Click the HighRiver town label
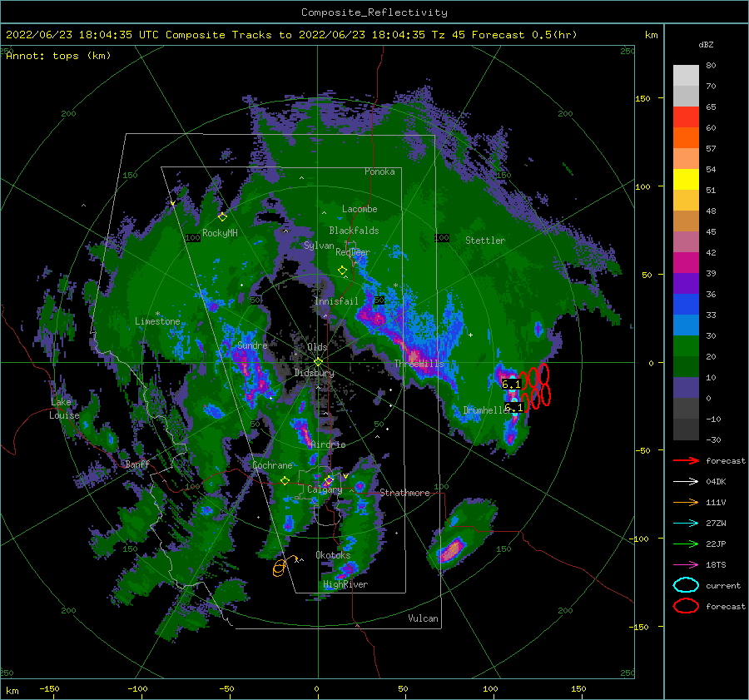Viewport: 749px width, 700px height. tap(345, 584)
